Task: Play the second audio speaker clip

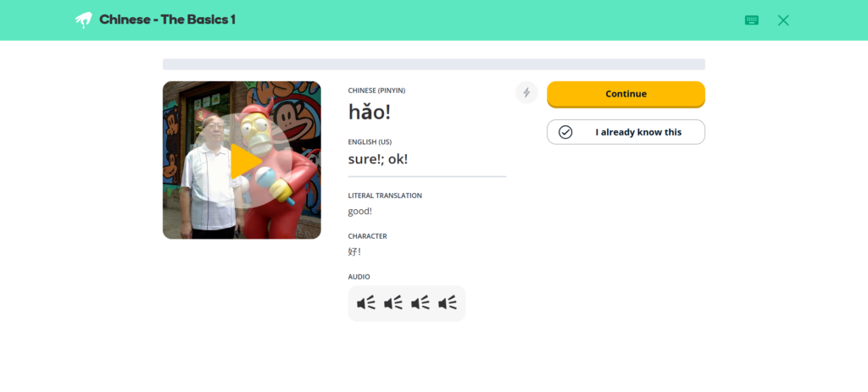Action: click(x=393, y=303)
